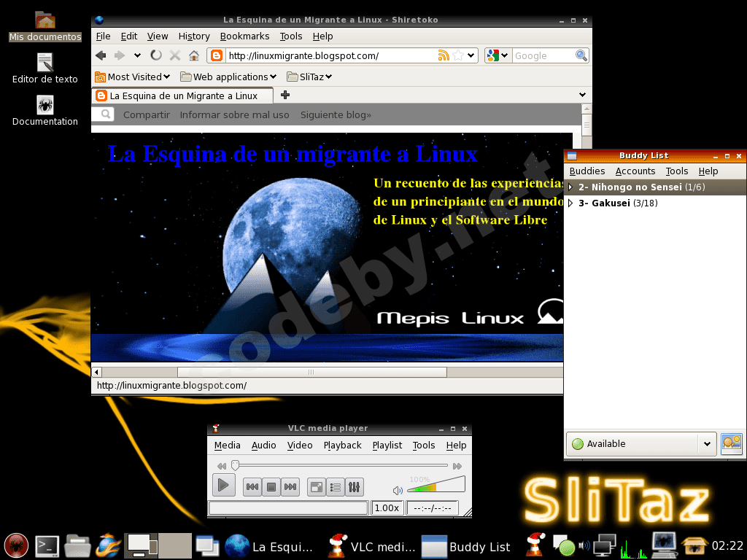747x560 pixels.
Task: Go to the browser Home page
Action: click(194, 55)
